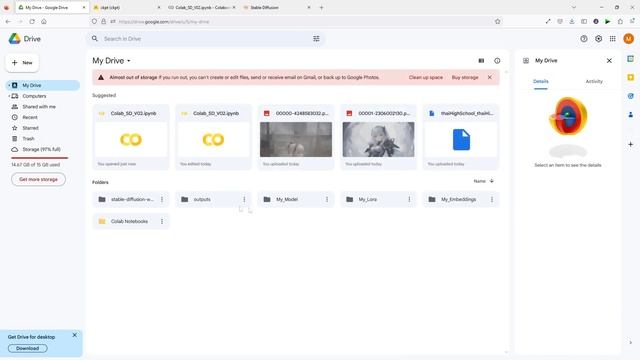
Task: Open a new browser tab
Action: coord(321,7)
